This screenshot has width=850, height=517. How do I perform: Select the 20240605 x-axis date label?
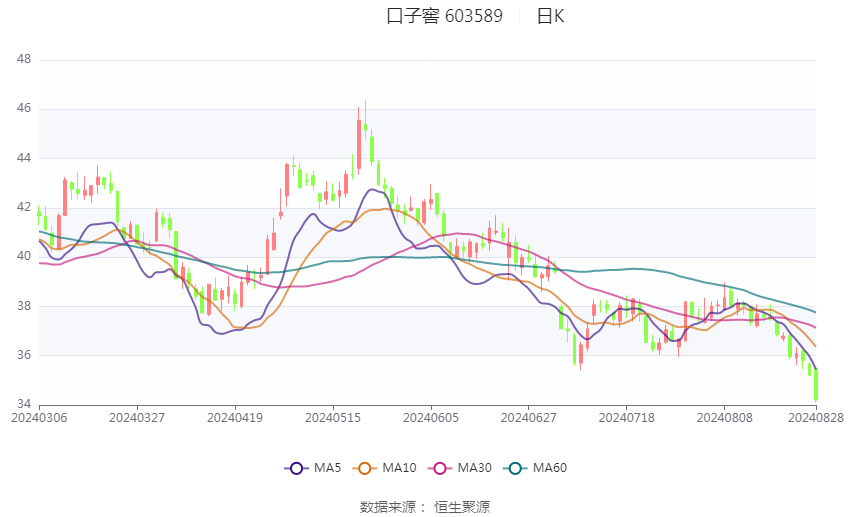click(431, 417)
